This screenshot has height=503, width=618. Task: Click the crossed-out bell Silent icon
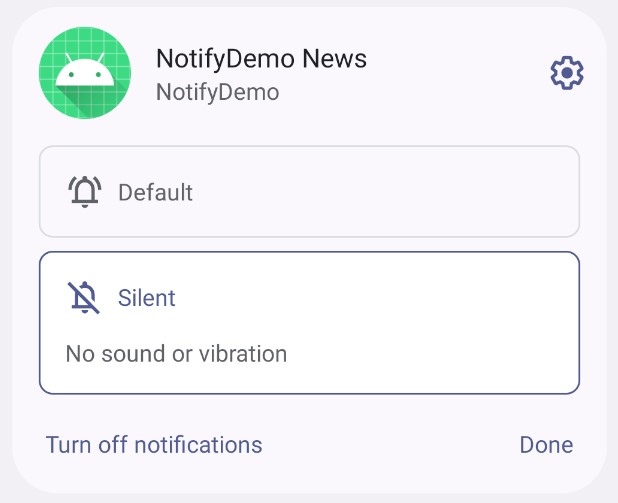click(x=84, y=298)
